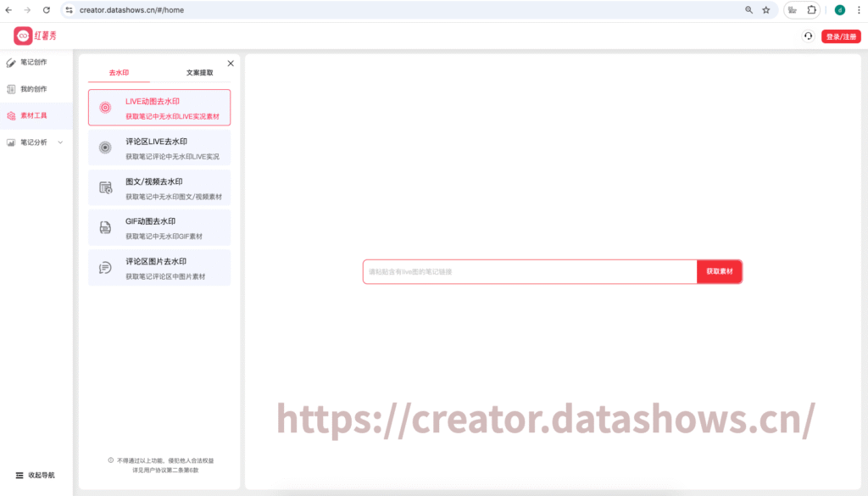Click the GIF动图去水印 file icon

(105, 227)
